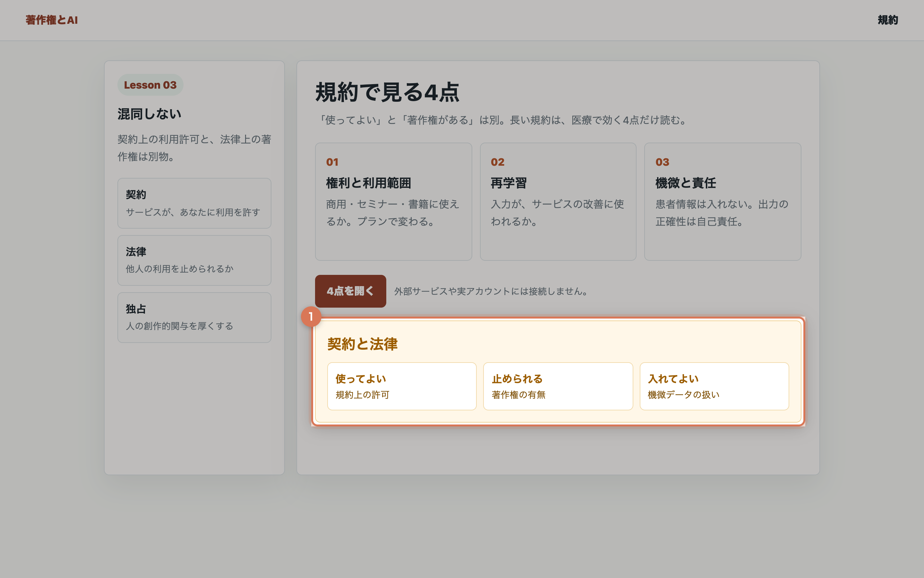
Task: Select the 混同しない heading
Action: point(149,114)
